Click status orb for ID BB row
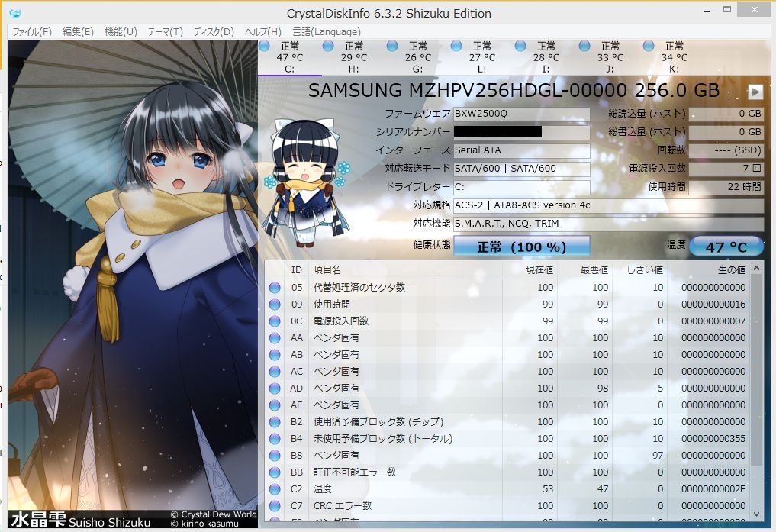This screenshot has height=532, width=776. click(x=275, y=472)
